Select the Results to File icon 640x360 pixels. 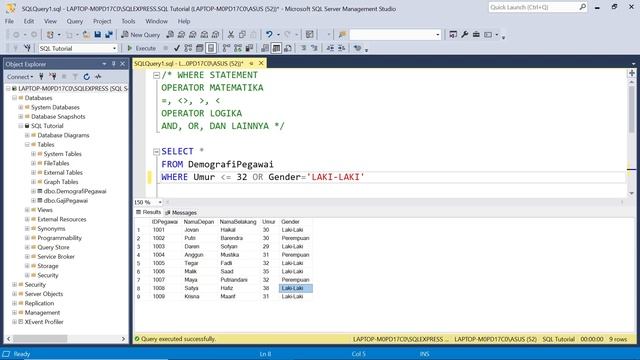coord(288,48)
